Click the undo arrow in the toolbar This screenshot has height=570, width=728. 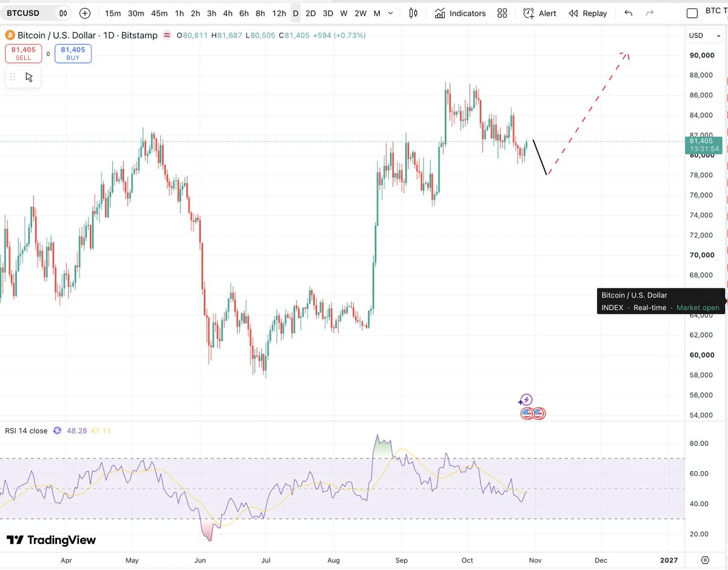(x=629, y=13)
